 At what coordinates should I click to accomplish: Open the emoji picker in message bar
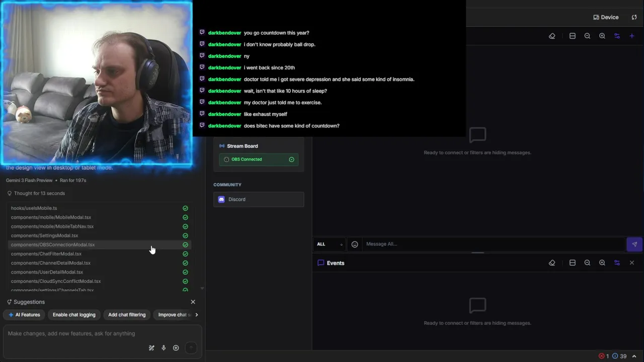click(355, 244)
